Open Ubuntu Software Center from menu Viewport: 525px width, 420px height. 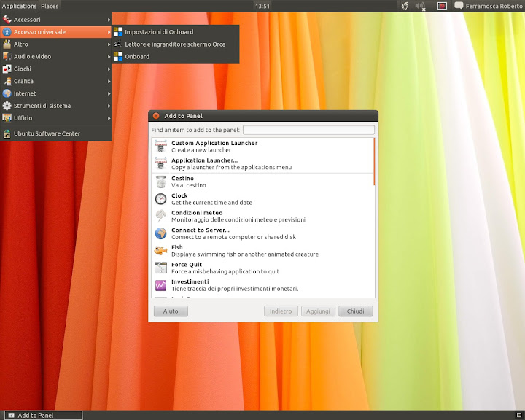pos(47,133)
